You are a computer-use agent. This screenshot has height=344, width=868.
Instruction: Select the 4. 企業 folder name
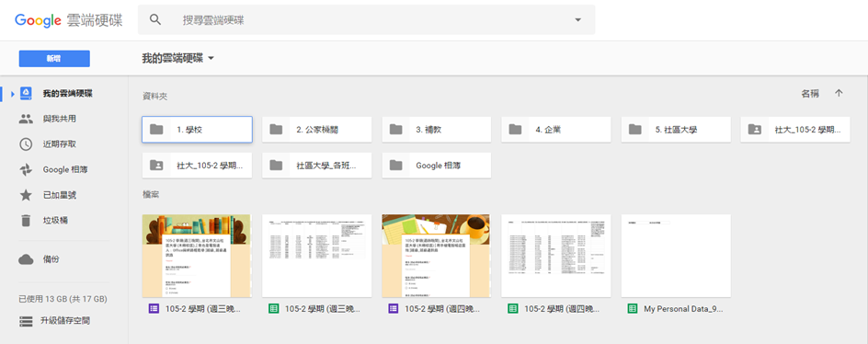pyautogui.click(x=549, y=130)
